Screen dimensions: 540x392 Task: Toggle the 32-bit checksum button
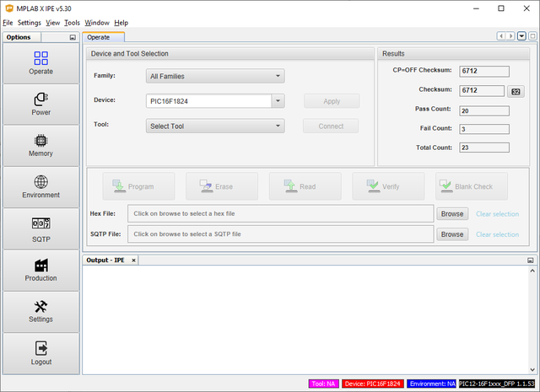(516, 91)
